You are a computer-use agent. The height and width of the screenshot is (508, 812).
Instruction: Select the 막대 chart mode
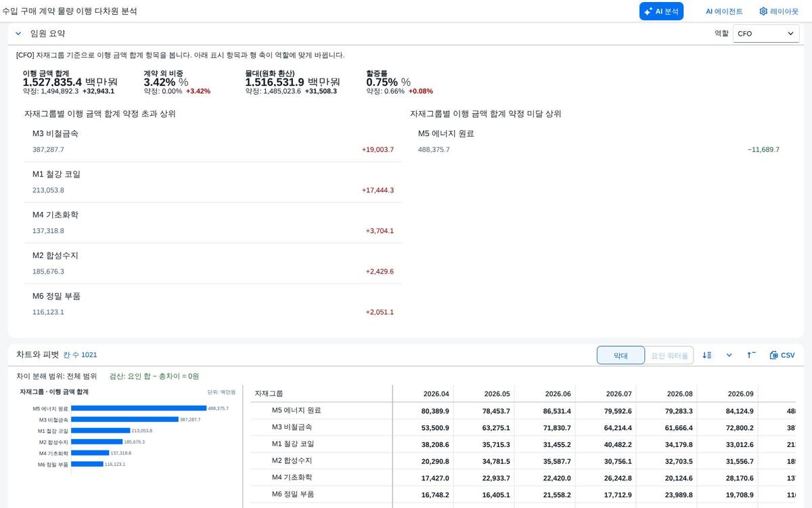pos(621,355)
